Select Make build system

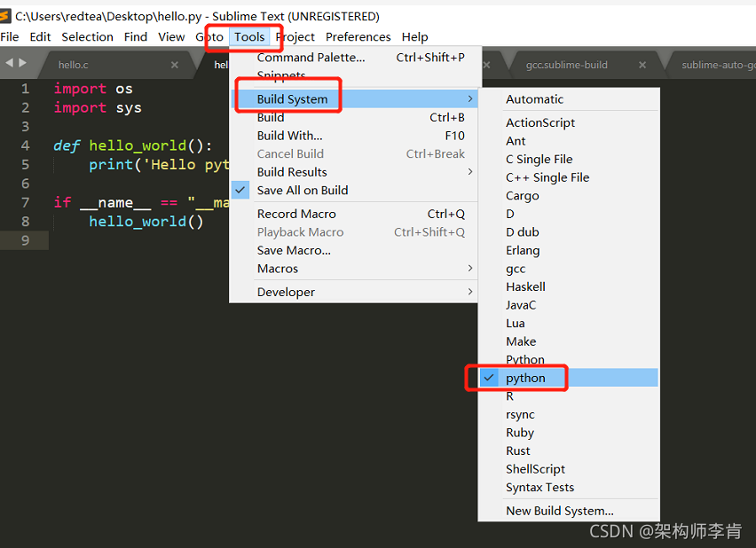click(x=569, y=341)
